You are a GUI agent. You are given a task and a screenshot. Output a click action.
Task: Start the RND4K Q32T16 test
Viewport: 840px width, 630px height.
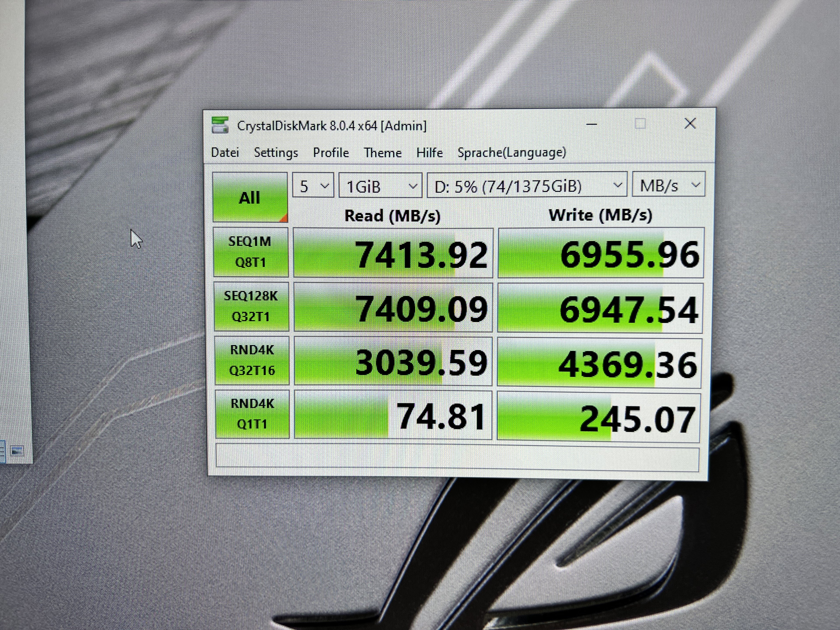click(x=252, y=360)
